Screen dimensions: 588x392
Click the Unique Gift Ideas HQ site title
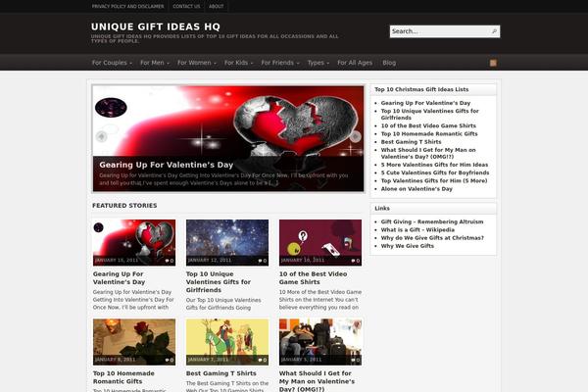[x=156, y=26]
